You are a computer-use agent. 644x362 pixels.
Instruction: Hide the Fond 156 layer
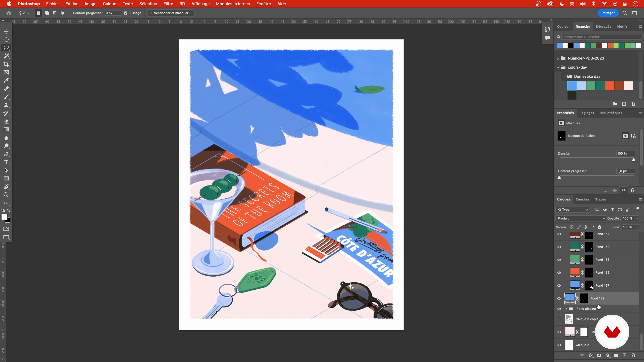pos(559,273)
